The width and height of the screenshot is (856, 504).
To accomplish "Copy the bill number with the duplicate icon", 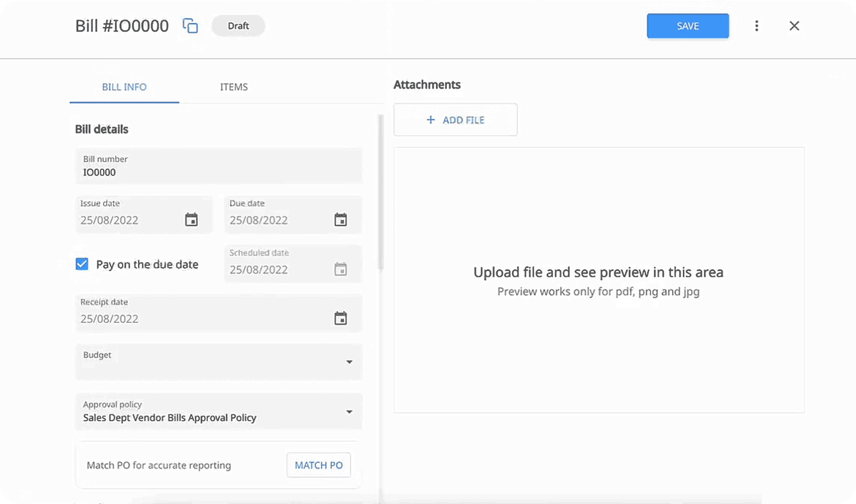I will click(x=190, y=26).
